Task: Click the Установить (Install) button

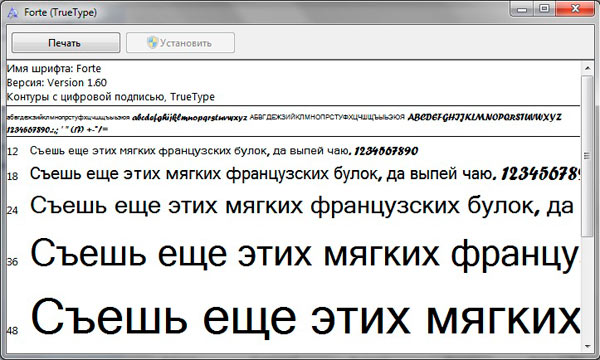Action: coord(180,42)
